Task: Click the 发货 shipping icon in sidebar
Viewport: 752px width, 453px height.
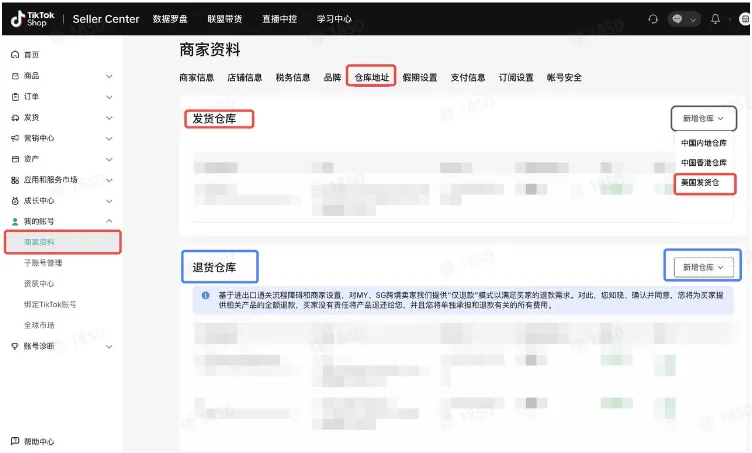Action: [15, 117]
